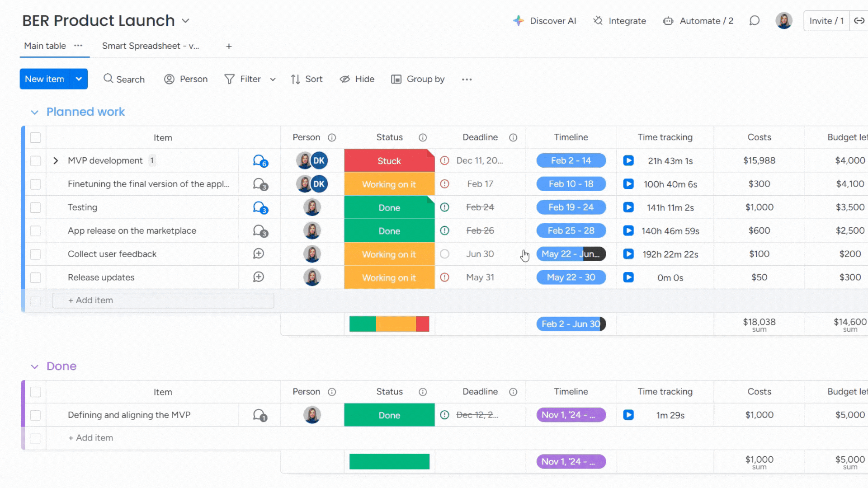Tick checkbox for Defining and aligning MVP
Viewport: 868px width, 488px height.
[35, 415]
